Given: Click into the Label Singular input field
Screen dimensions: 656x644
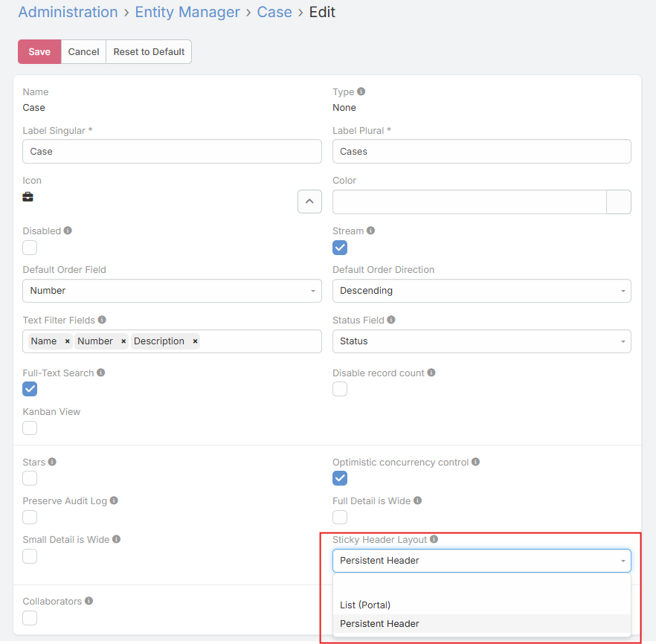Looking at the screenshot, I should coord(172,151).
